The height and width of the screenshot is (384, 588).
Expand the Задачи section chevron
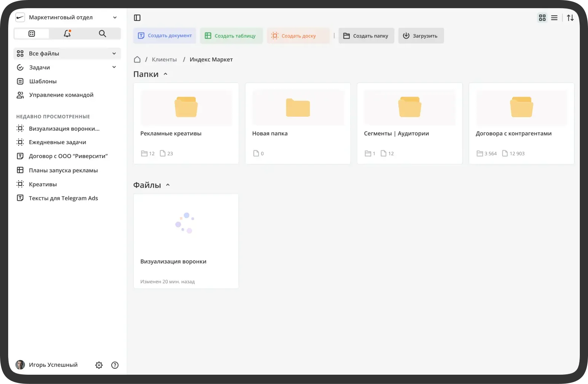(114, 67)
